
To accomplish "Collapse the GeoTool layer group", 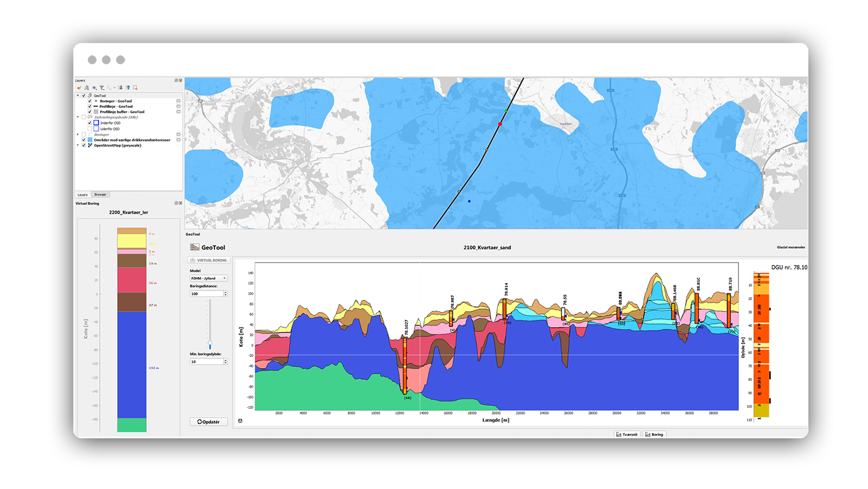I will (77, 96).
